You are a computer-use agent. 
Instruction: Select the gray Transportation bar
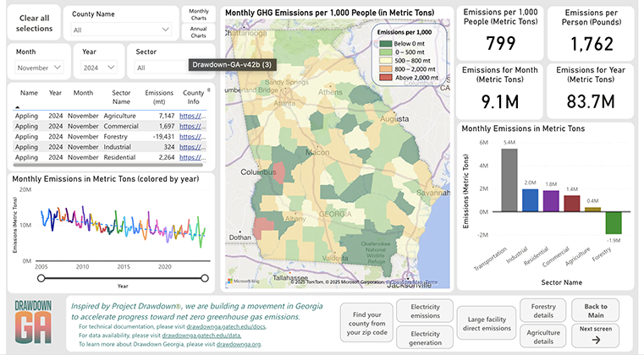508,178
